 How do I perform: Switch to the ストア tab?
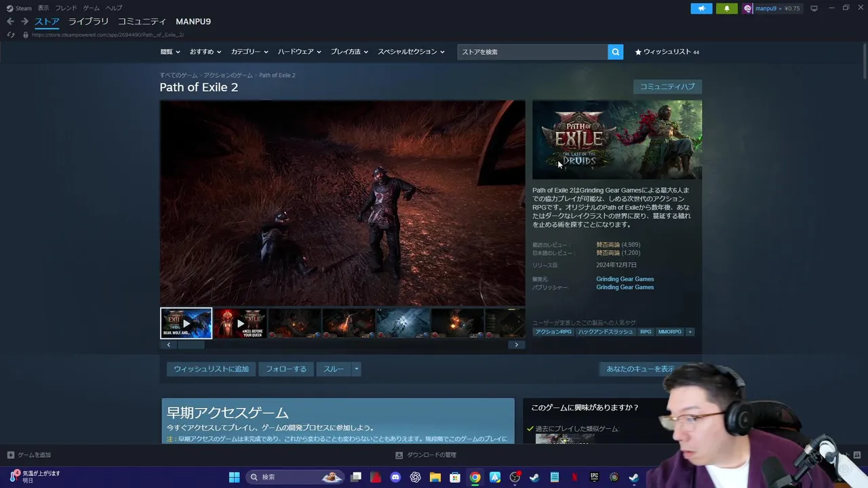tap(47, 22)
